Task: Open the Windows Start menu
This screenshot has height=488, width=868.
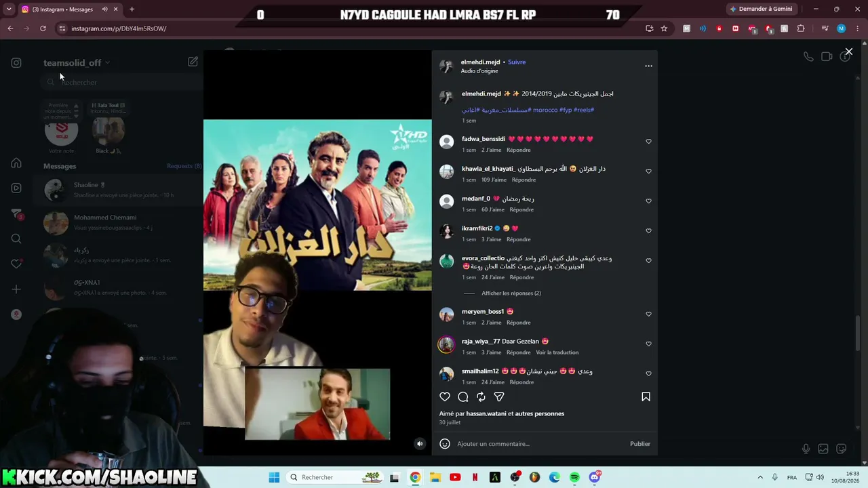Action: tap(274, 477)
